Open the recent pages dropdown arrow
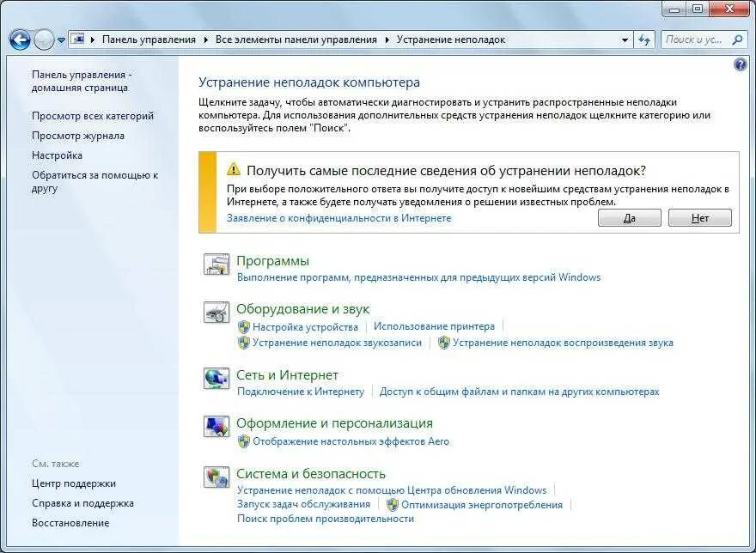 (61, 40)
